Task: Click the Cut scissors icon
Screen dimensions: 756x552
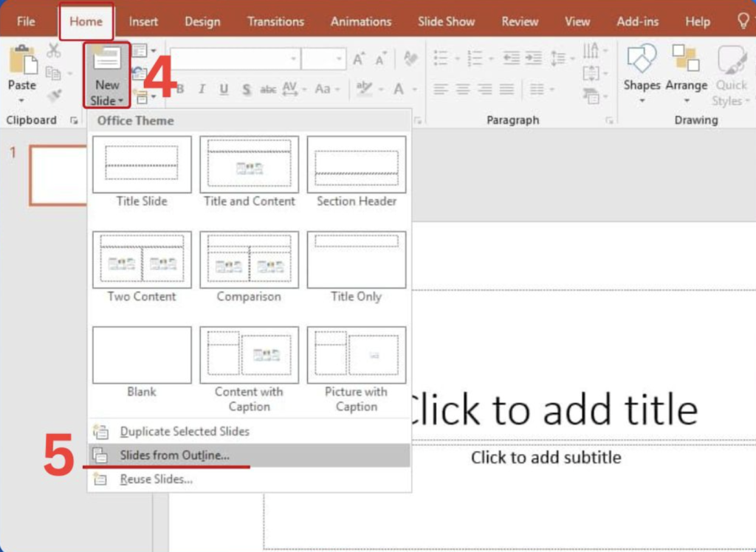Action: coord(54,51)
